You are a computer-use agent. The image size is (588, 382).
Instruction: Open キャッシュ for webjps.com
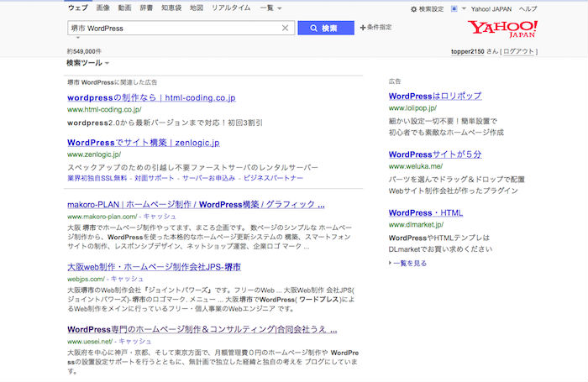click(x=127, y=279)
